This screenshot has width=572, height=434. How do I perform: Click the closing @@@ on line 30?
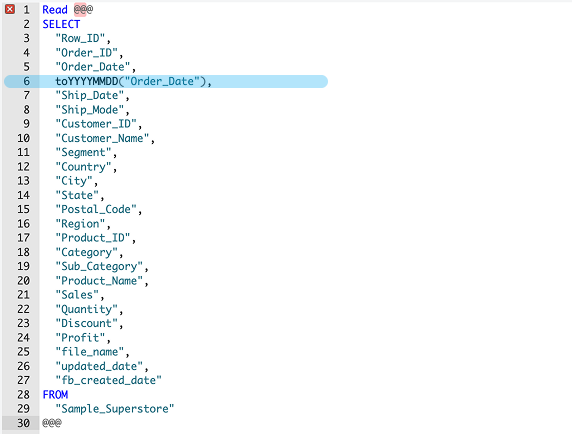coord(52,423)
